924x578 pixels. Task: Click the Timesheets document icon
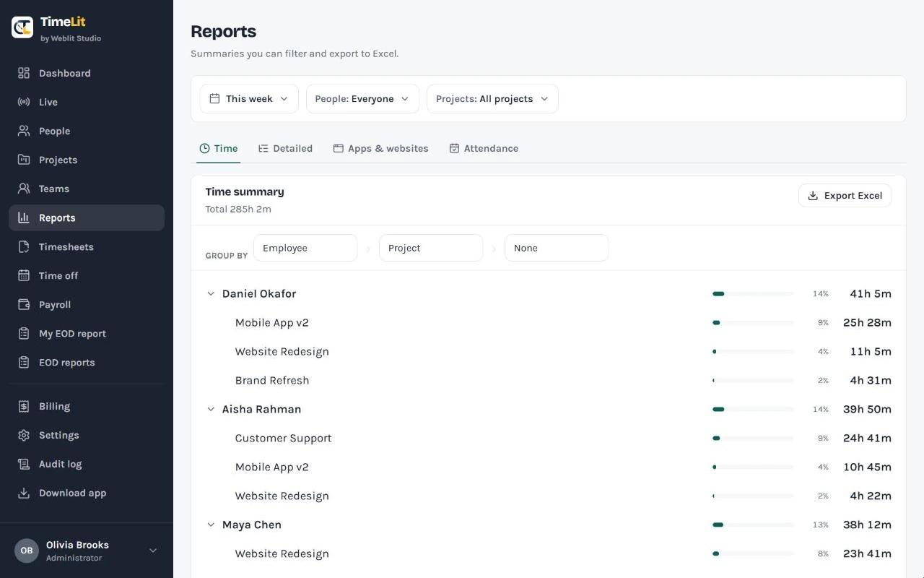click(x=24, y=246)
